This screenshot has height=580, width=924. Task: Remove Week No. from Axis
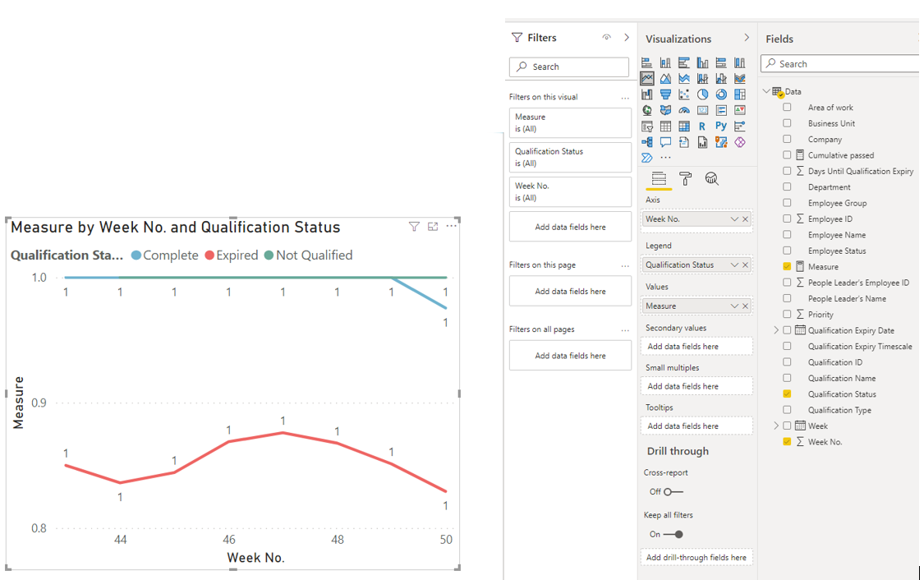click(x=746, y=219)
